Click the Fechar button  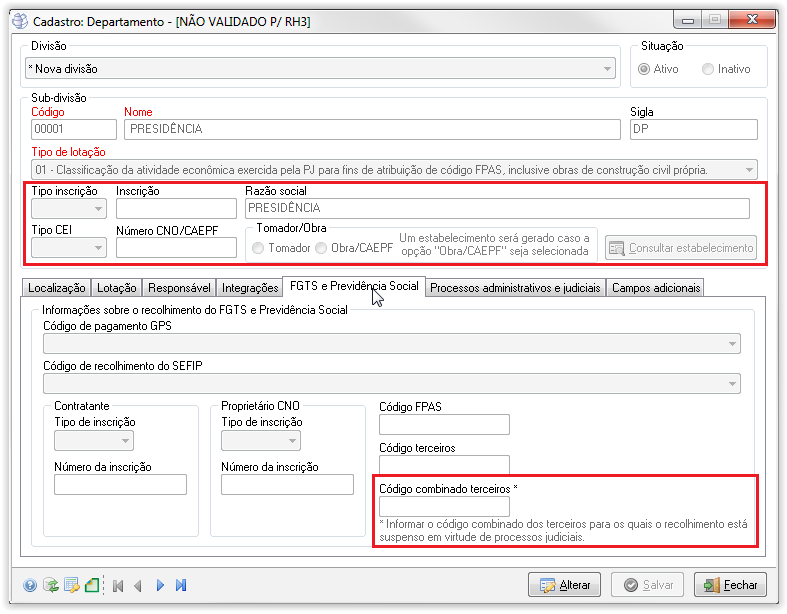coord(730,585)
